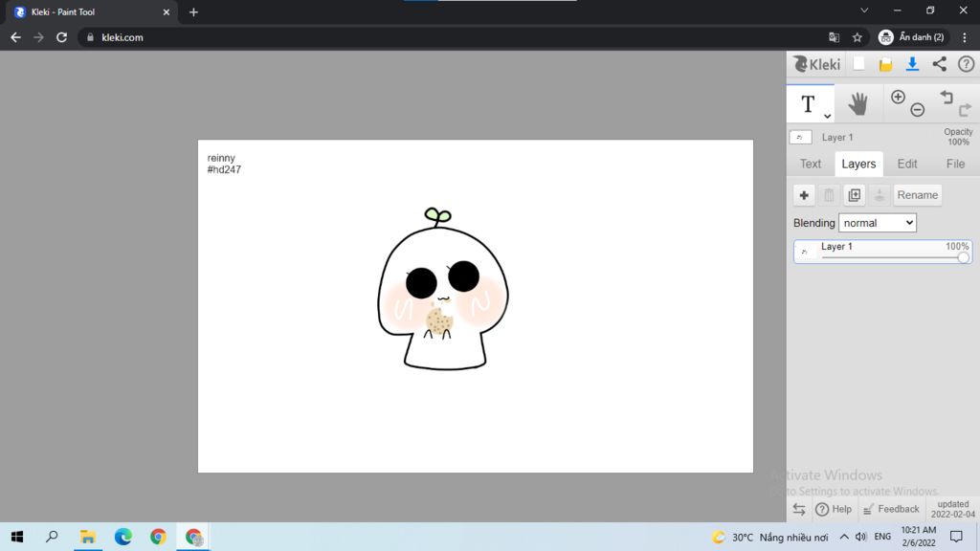Image resolution: width=980 pixels, height=551 pixels.
Task: Open the import image folder icon
Action: (885, 64)
